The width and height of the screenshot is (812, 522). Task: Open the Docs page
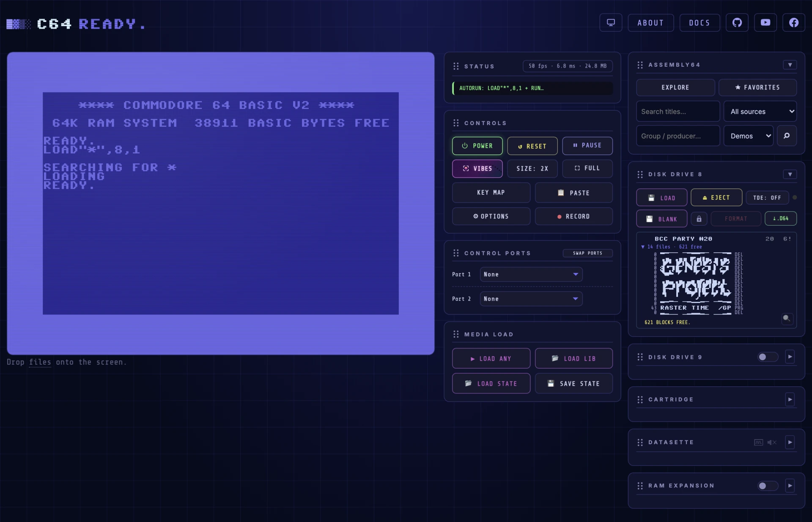pyautogui.click(x=700, y=23)
